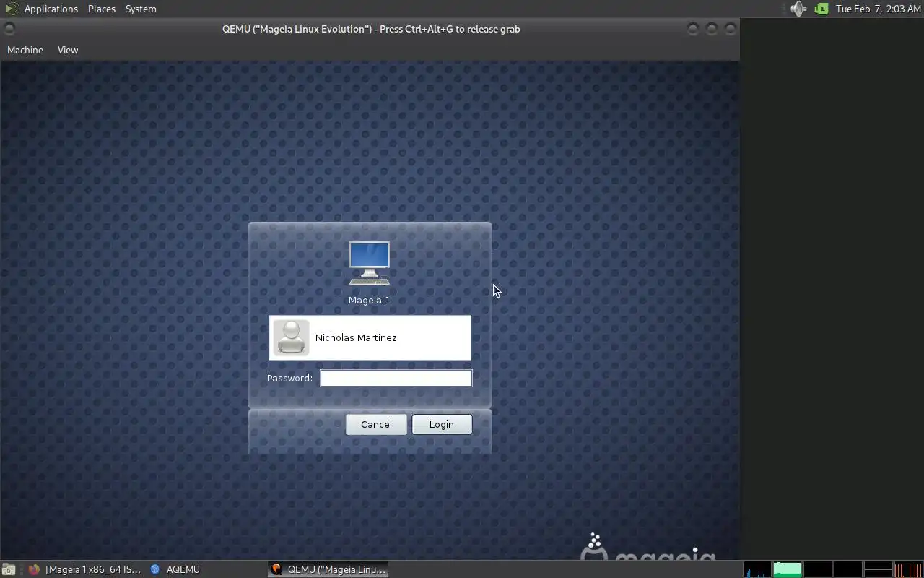Open the View menu in QEMU window
Viewport: 924px width, 578px height.
pyautogui.click(x=68, y=50)
